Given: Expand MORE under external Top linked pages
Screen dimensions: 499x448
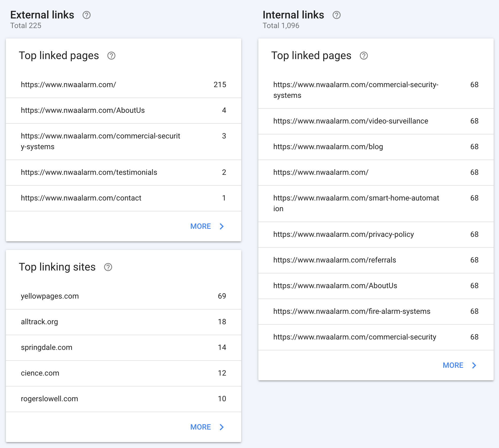Looking at the screenshot, I should coord(207,226).
